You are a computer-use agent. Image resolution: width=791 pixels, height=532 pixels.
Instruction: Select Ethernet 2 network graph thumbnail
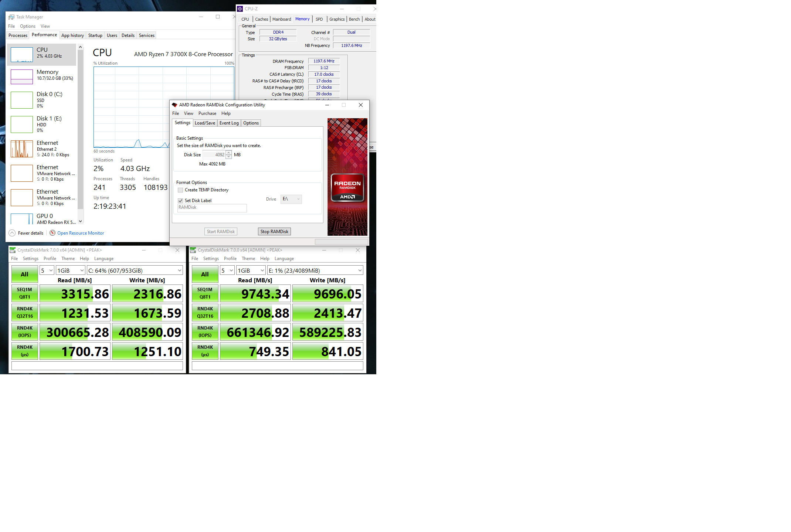[x=22, y=149]
